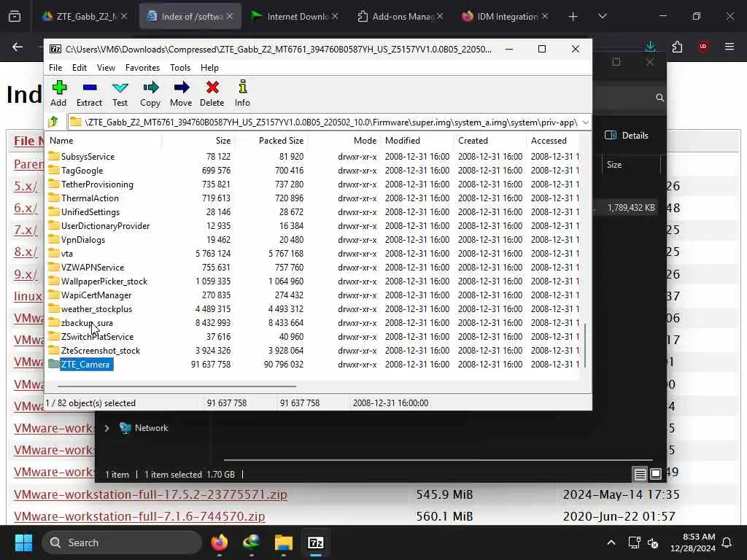Click the Move toolbar icon
747x560 pixels.
181,93
